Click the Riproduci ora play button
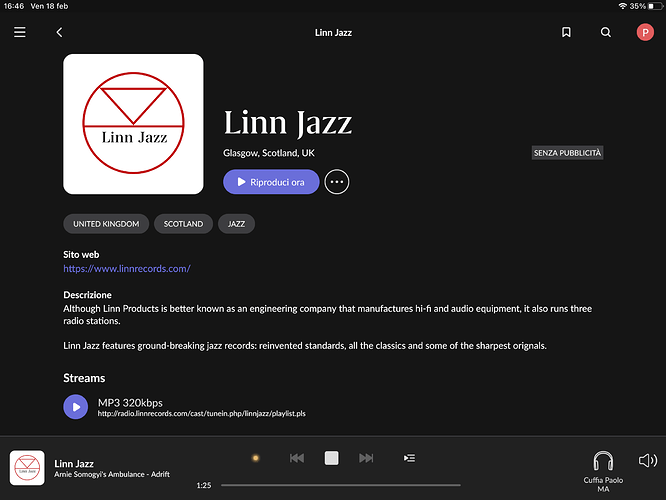Image resolution: width=666 pixels, height=500 pixels. 271,182
